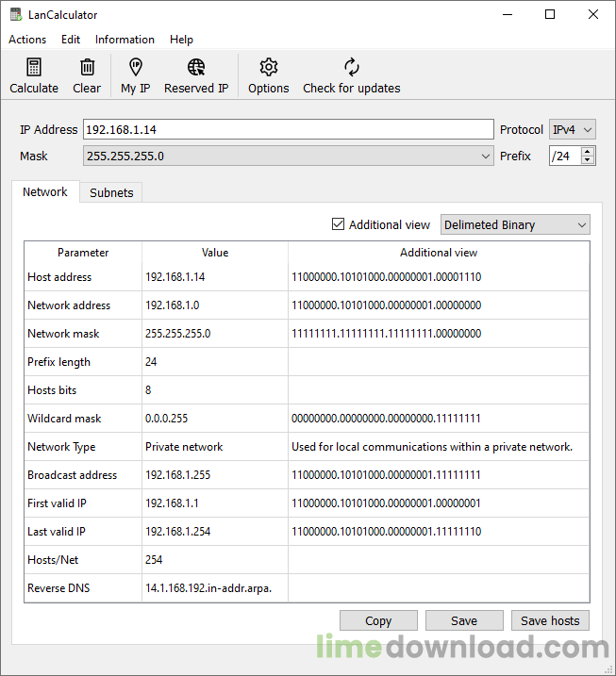Click the LanCalculator title bar app icon
Screen dimensions: 616x676
click(16, 15)
